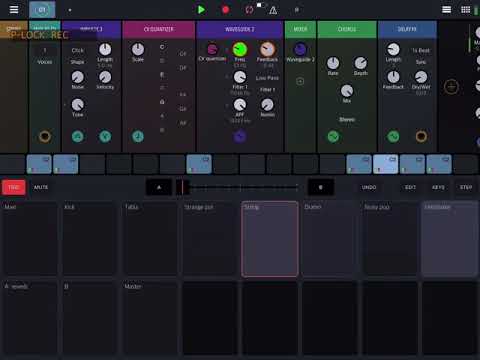
Task: Hit the red record button
Action: point(225,10)
